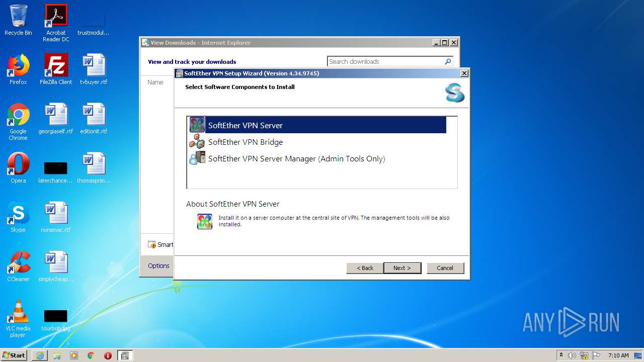The width and height of the screenshot is (644, 362).
Task: Click the SoftEther VPN Bridge icon
Action: point(197,141)
